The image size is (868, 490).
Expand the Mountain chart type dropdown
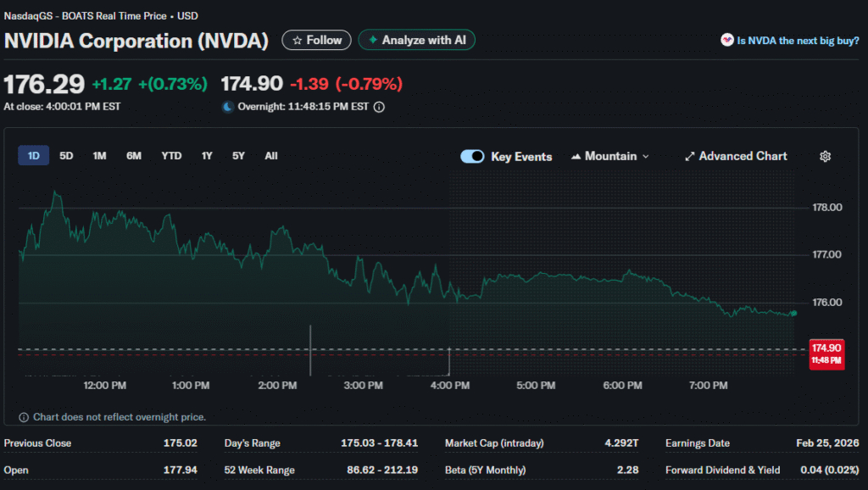[x=610, y=156]
